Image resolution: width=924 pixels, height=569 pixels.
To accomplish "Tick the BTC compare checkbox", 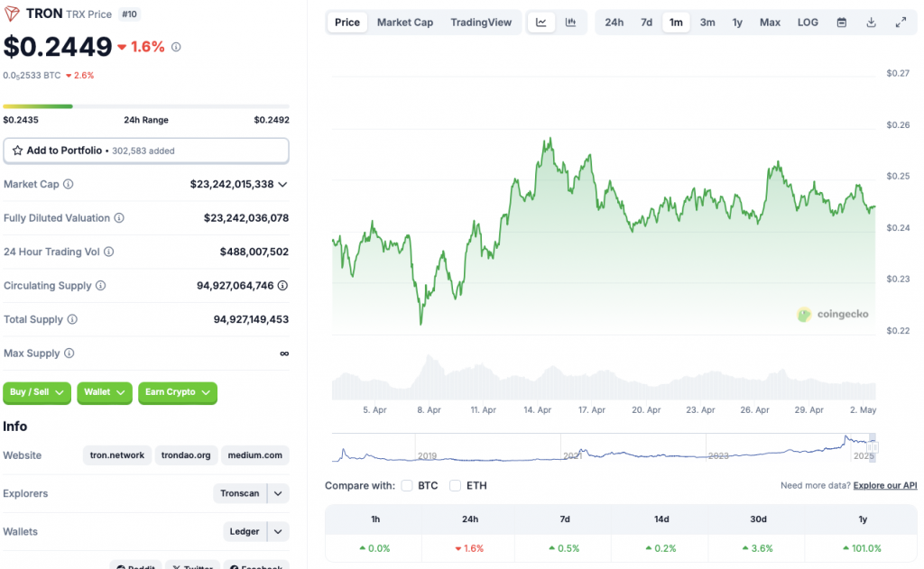I will coord(407,485).
